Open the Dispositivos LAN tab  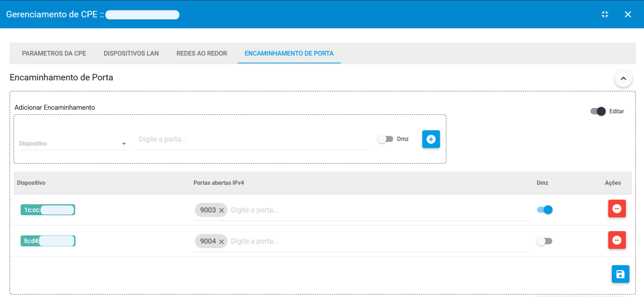131,53
